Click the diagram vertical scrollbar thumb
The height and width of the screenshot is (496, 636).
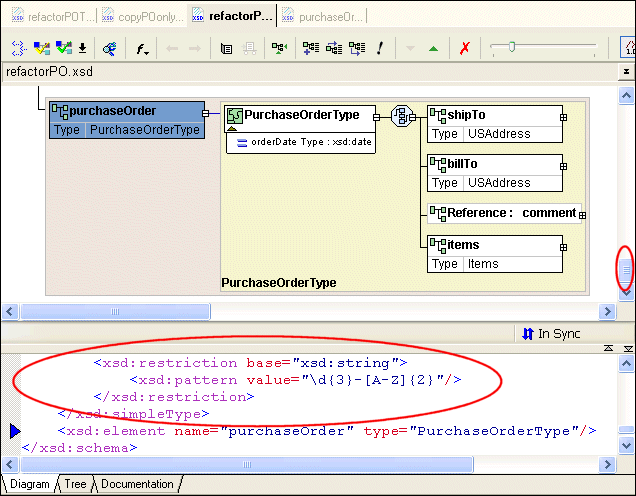click(x=626, y=269)
